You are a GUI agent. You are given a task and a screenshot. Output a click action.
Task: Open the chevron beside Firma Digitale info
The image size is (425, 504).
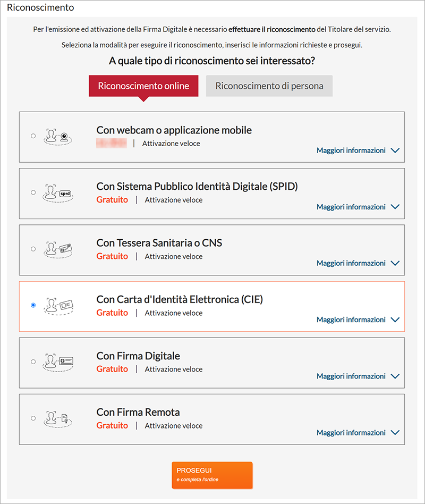[x=395, y=376]
